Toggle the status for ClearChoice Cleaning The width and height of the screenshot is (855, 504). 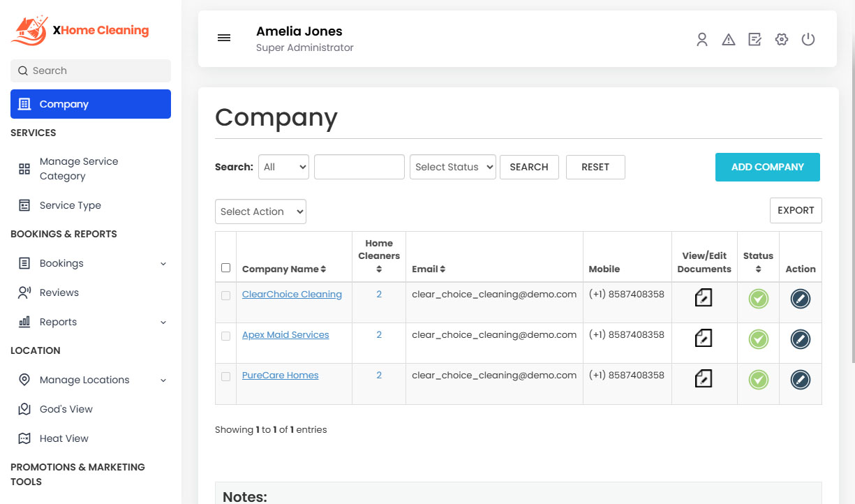click(x=758, y=298)
